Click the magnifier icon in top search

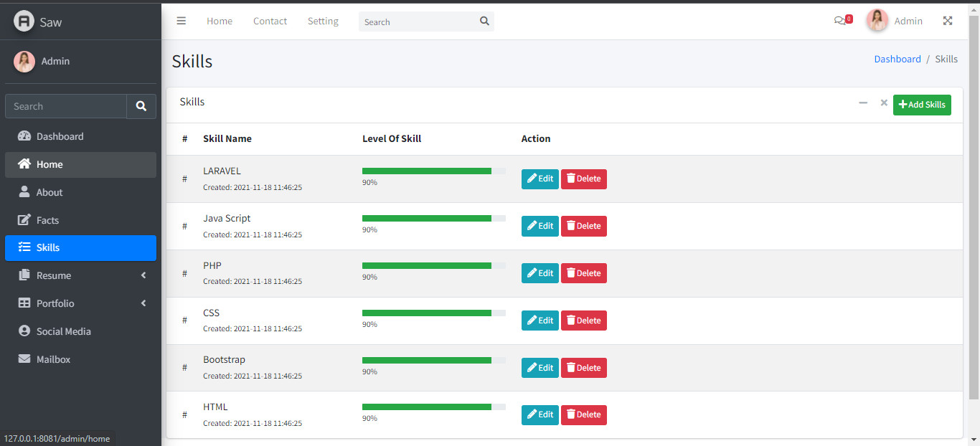click(x=485, y=22)
